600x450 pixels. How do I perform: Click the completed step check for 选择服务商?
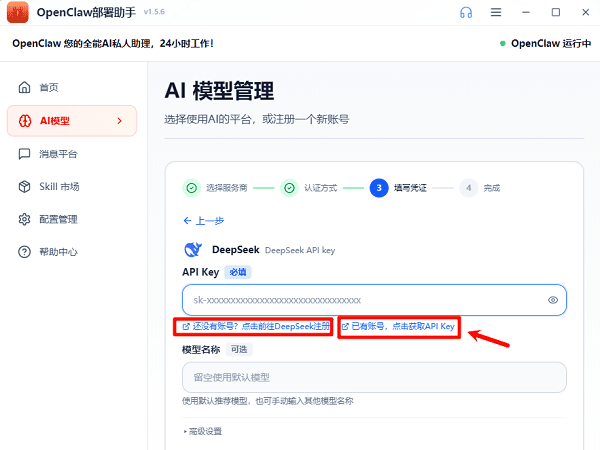[191, 188]
